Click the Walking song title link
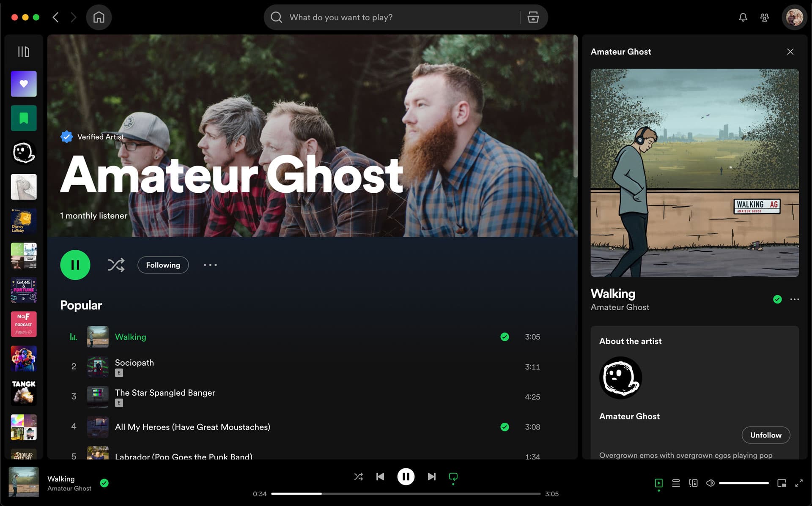 131,336
